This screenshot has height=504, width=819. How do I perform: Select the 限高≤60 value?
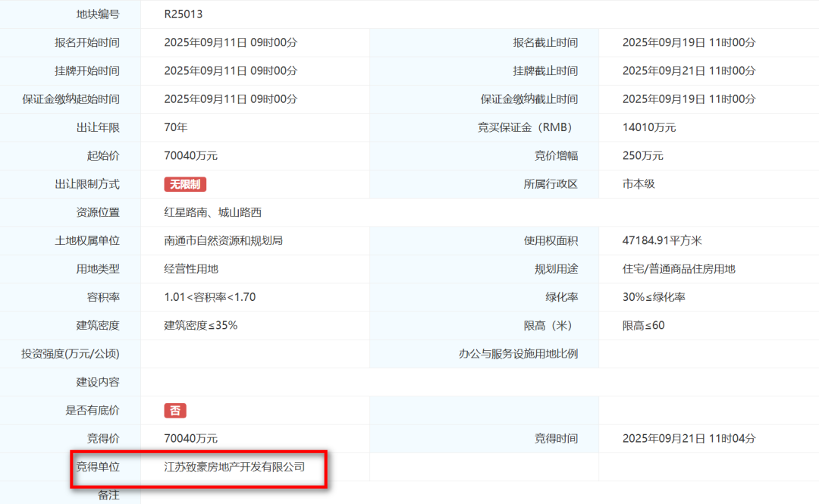[644, 325]
